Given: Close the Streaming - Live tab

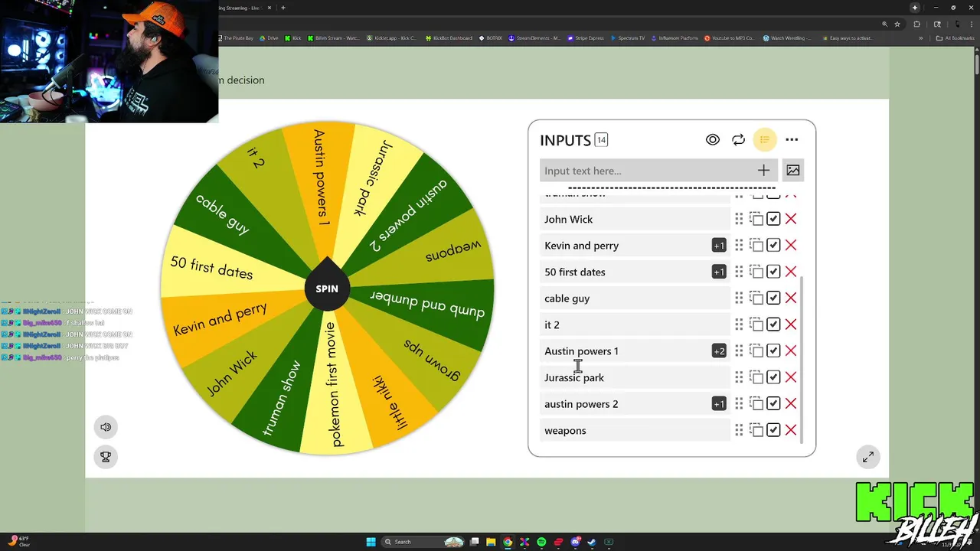Looking at the screenshot, I should pyautogui.click(x=269, y=8).
